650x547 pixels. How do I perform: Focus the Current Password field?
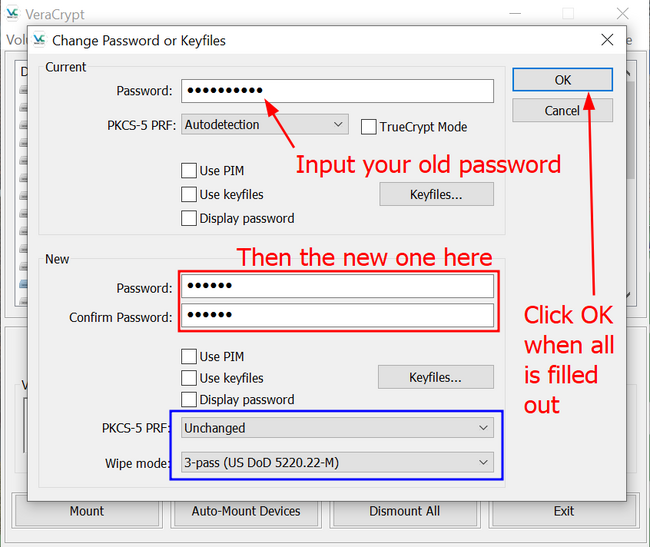[x=337, y=91]
